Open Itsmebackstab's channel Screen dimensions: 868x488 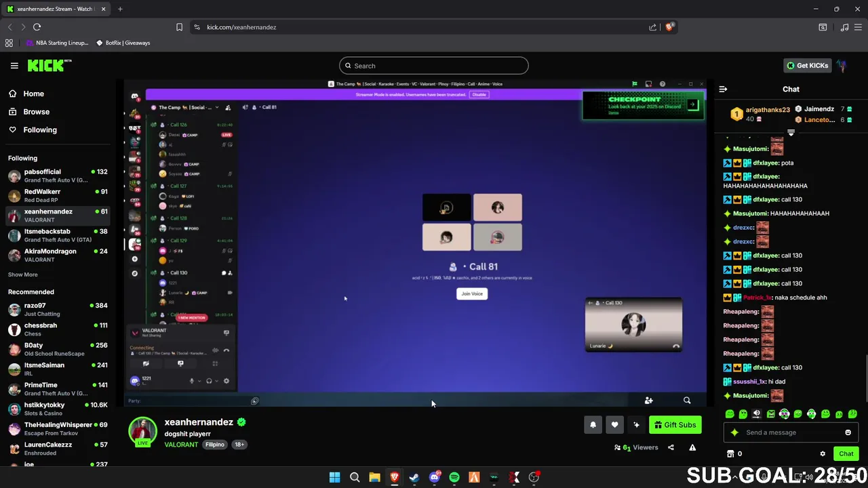click(58, 235)
